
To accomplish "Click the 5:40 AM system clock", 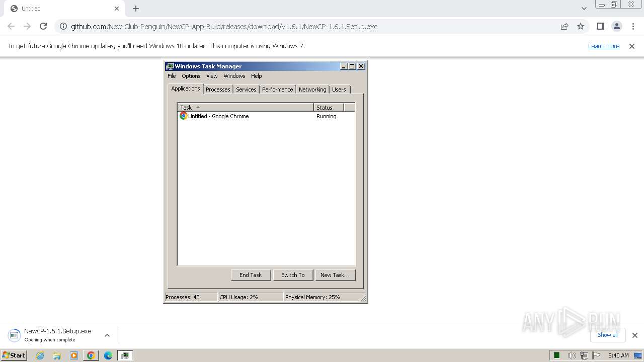I will click(x=618, y=355).
